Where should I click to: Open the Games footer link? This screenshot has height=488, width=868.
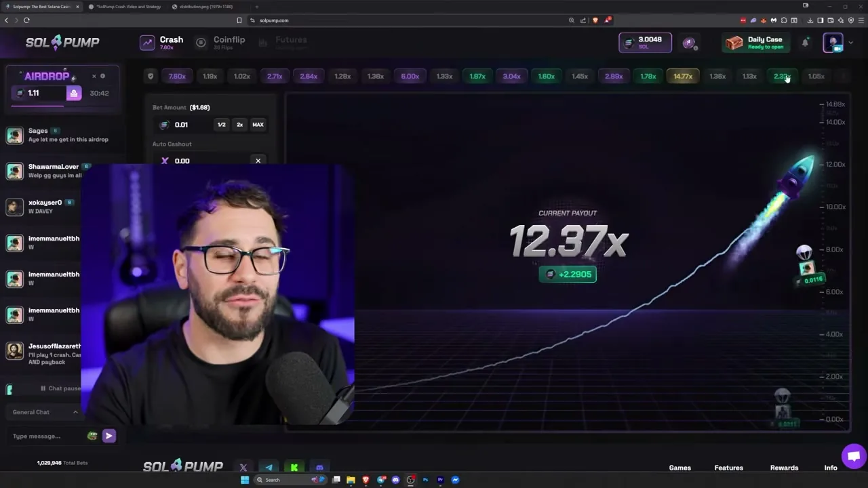(679, 468)
